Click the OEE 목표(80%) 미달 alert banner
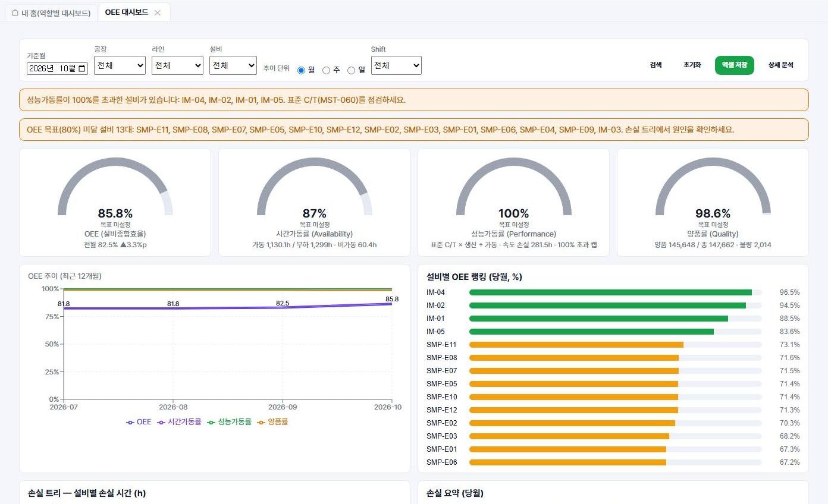828x504 pixels. (x=414, y=130)
